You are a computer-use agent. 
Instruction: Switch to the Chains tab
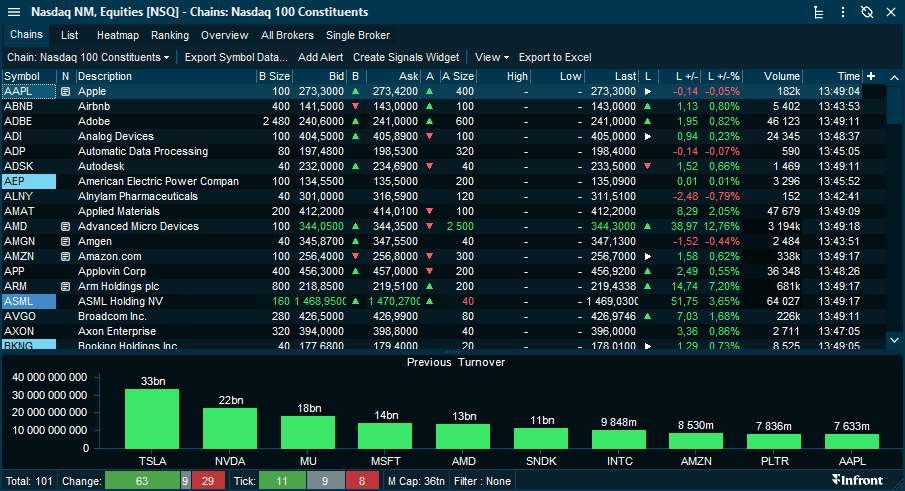(x=26, y=35)
